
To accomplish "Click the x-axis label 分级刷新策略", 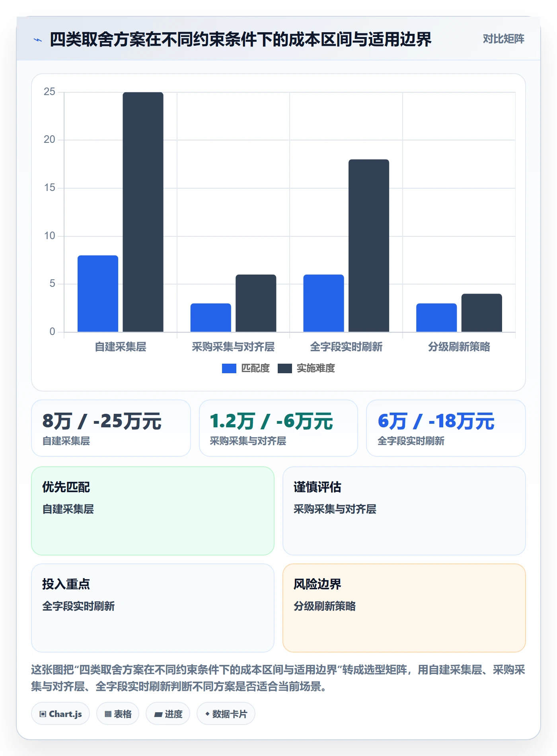I will coord(459,347).
